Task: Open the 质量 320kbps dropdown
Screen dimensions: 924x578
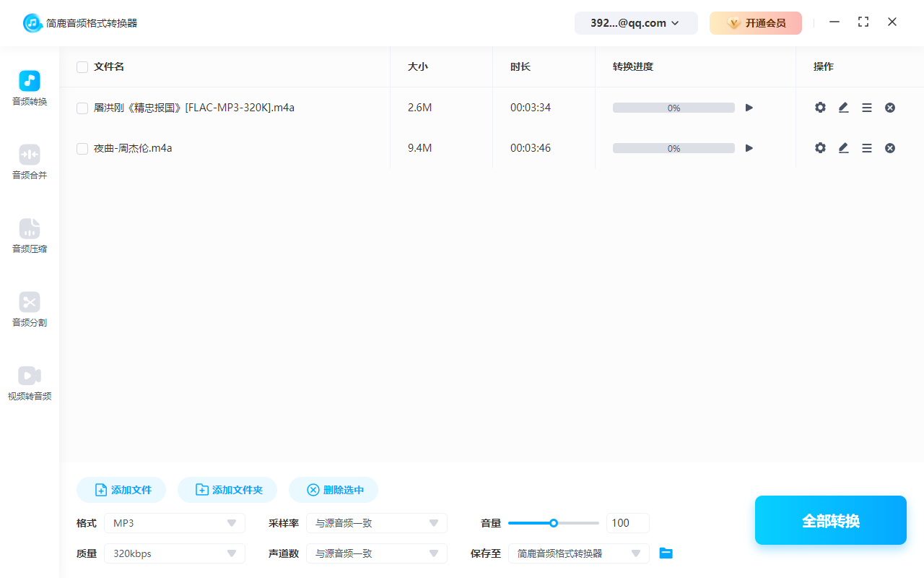Action: click(x=175, y=553)
